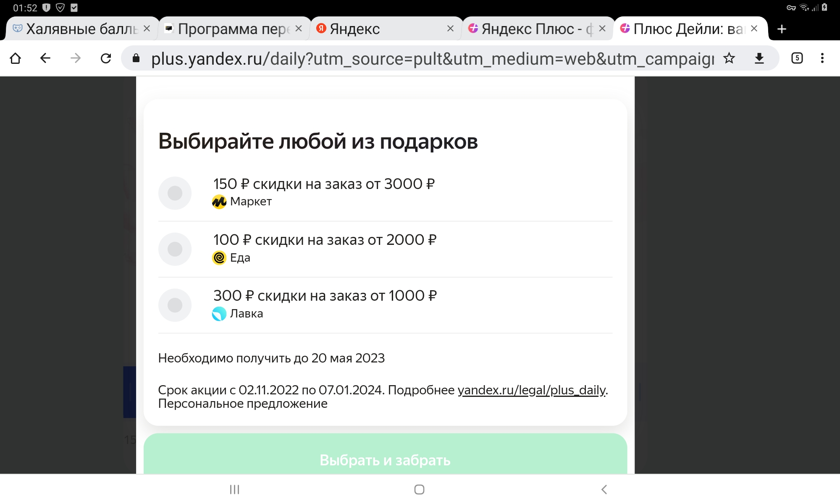
Task: Bookmark this page with the star icon
Action: [x=729, y=58]
